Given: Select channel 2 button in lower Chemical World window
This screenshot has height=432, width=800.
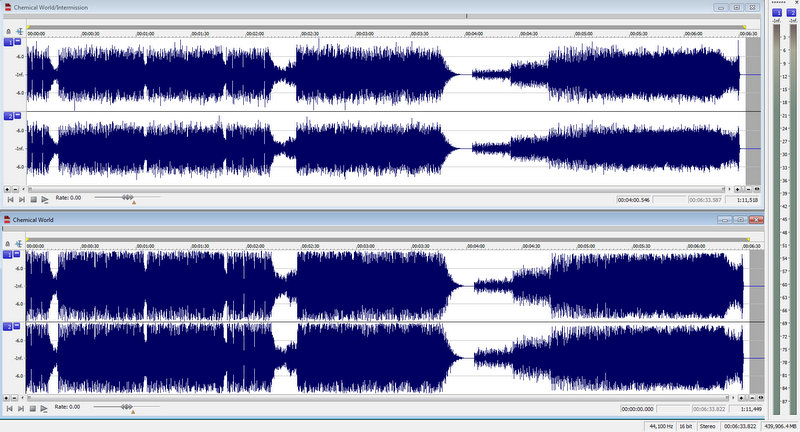Looking at the screenshot, I should (8, 326).
